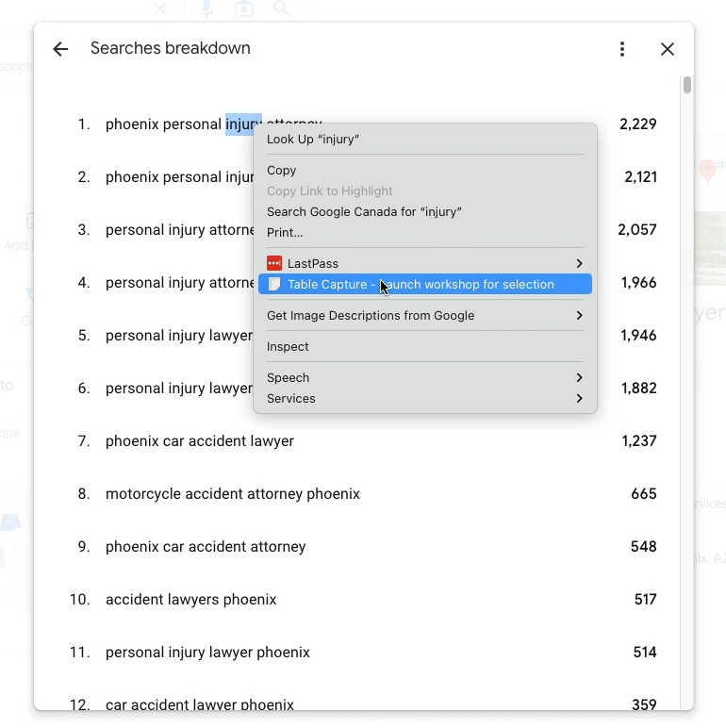Click the Table Capture document icon
The width and height of the screenshot is (726, 728).
tap(274, 285)
